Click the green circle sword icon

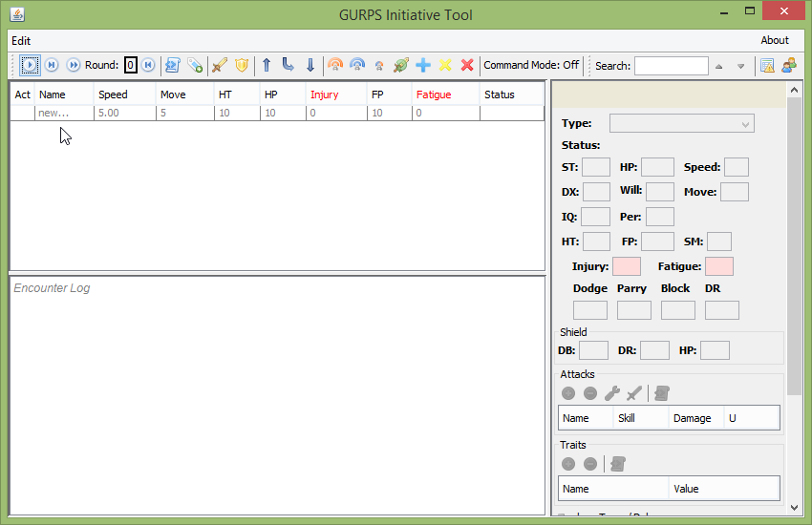pos(401,65)
